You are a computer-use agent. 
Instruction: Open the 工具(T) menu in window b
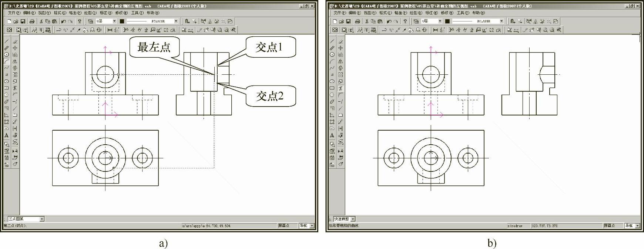point(463,13)
